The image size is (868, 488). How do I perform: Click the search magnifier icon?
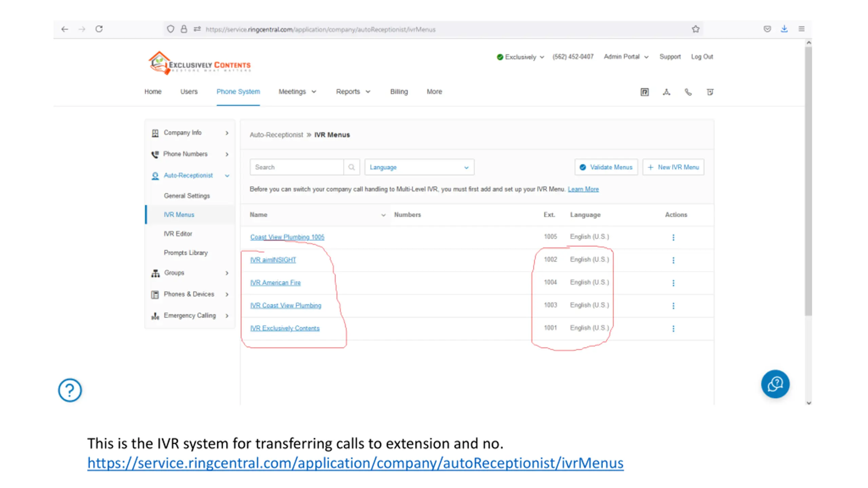[x=351, y=167]
